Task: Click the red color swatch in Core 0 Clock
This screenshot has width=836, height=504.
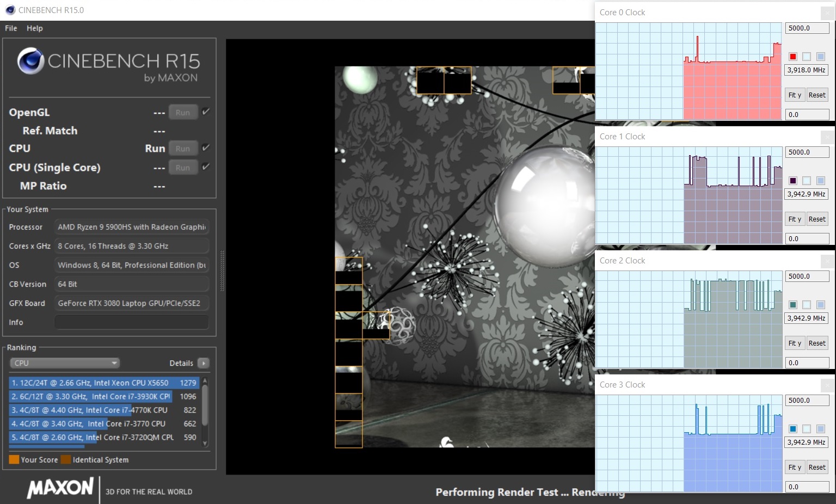Action: 793,57
